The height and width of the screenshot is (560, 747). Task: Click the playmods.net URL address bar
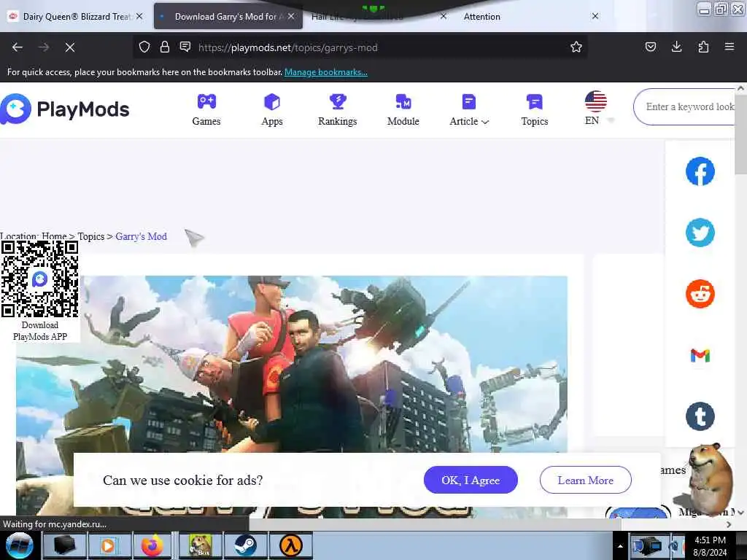[360, 47]
